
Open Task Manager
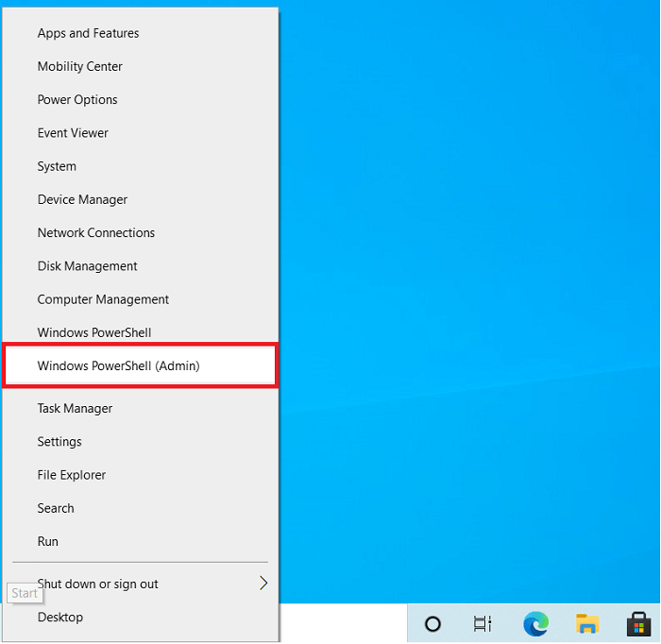click(141, 408)
